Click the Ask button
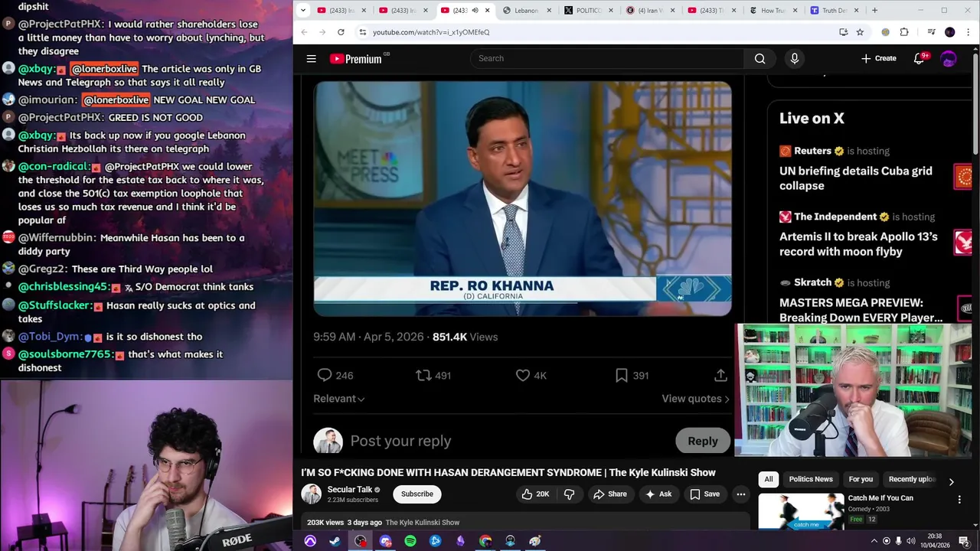Screen dimensions: 980x551 tap(658, 494)
